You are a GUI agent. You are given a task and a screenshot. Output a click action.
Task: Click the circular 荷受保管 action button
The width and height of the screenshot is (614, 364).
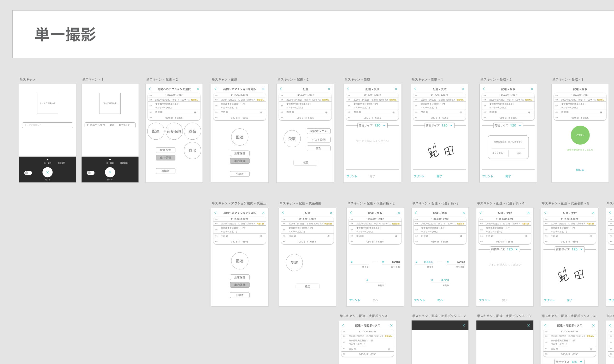point(174,131)
